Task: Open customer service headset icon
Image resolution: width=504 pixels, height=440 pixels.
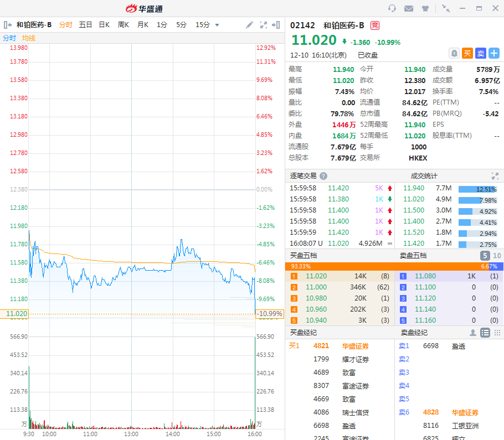Action: point(392,8)
